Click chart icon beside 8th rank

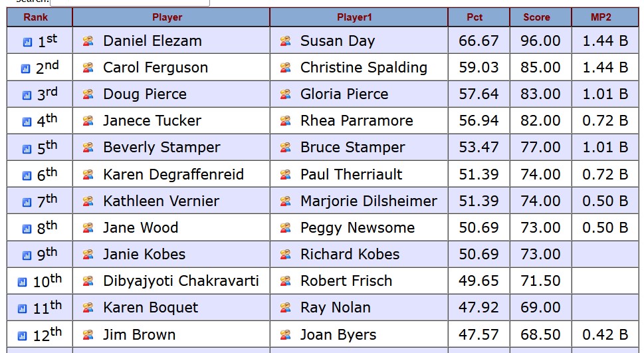(27, 229)
